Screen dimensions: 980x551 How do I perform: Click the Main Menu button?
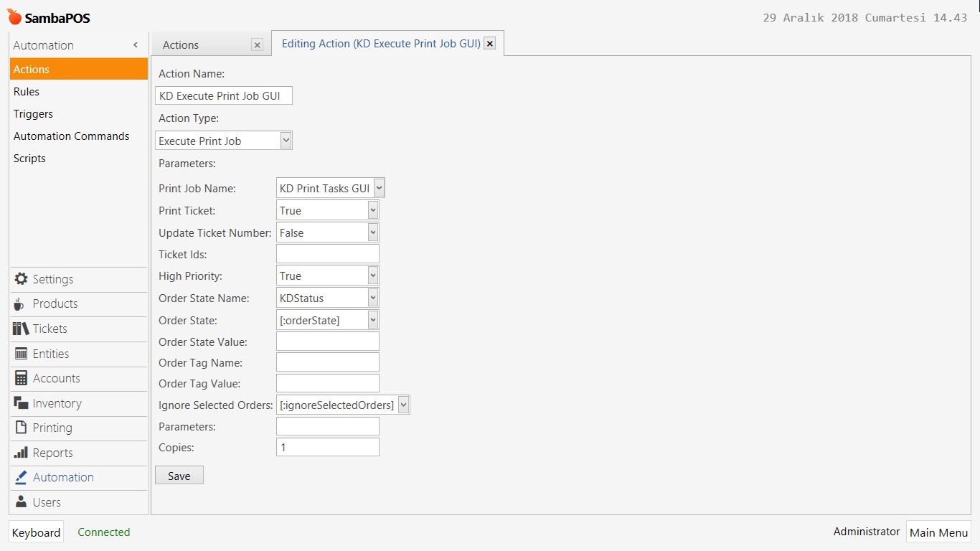938,532
